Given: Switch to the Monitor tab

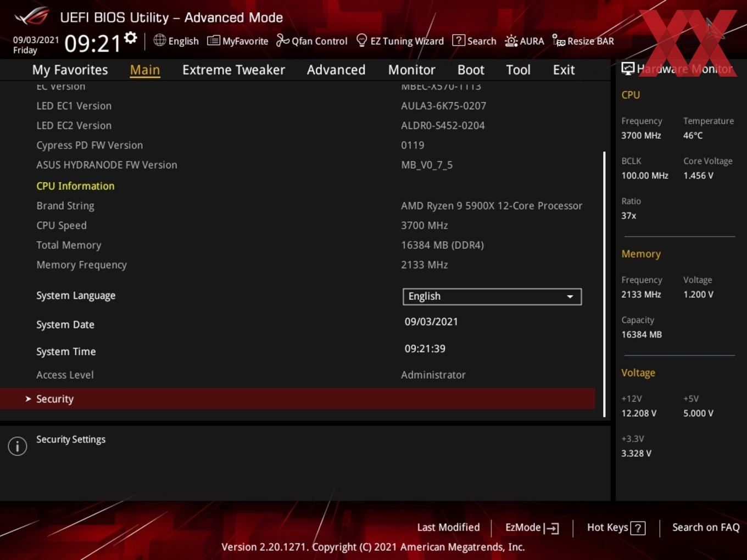Looking at the screenshot, I should [x=411, y=70].
